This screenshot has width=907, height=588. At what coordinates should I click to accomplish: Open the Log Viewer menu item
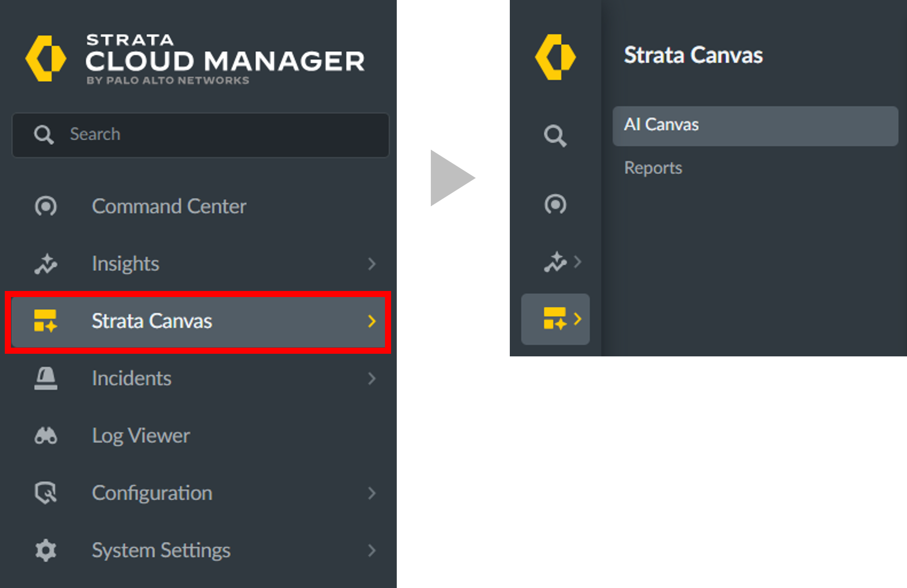click(141, 436)
